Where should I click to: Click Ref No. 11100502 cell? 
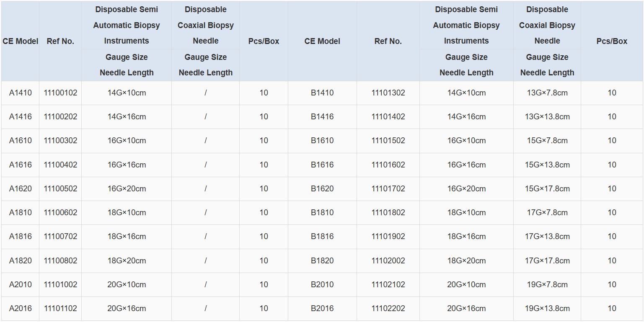point(60,189)
